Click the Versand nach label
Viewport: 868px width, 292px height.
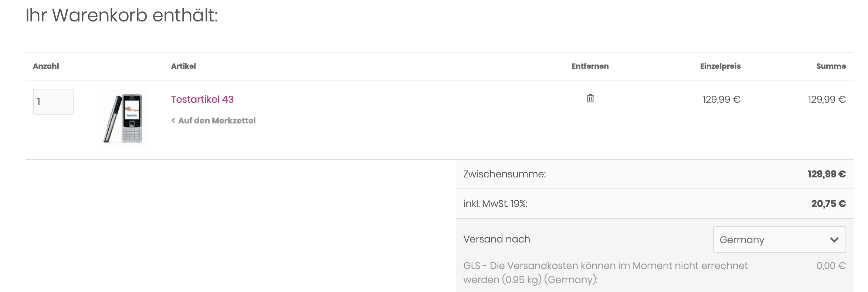click(x=496, y=239)
